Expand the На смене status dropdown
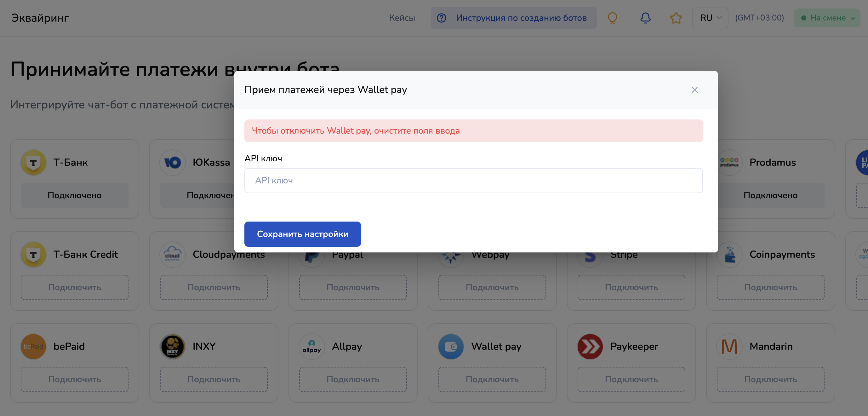 [x=827, y=18]
